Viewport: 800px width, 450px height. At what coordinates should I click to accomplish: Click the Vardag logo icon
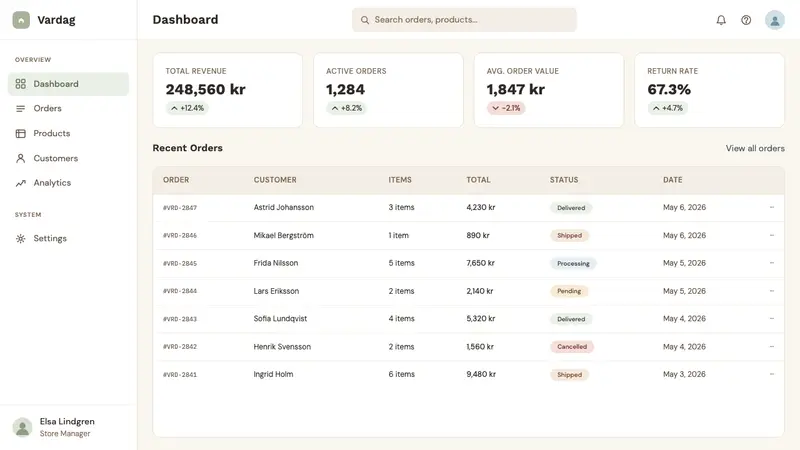(21, 20)
